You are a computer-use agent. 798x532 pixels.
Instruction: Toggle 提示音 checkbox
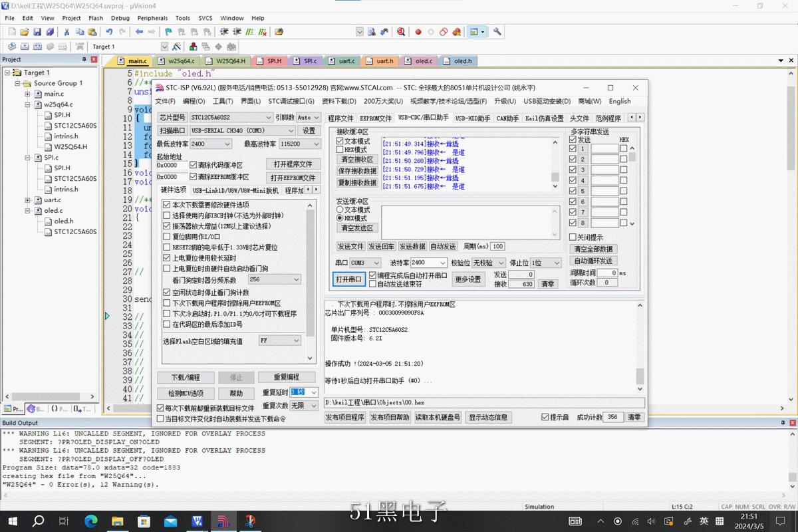click(x=545, y=418)
